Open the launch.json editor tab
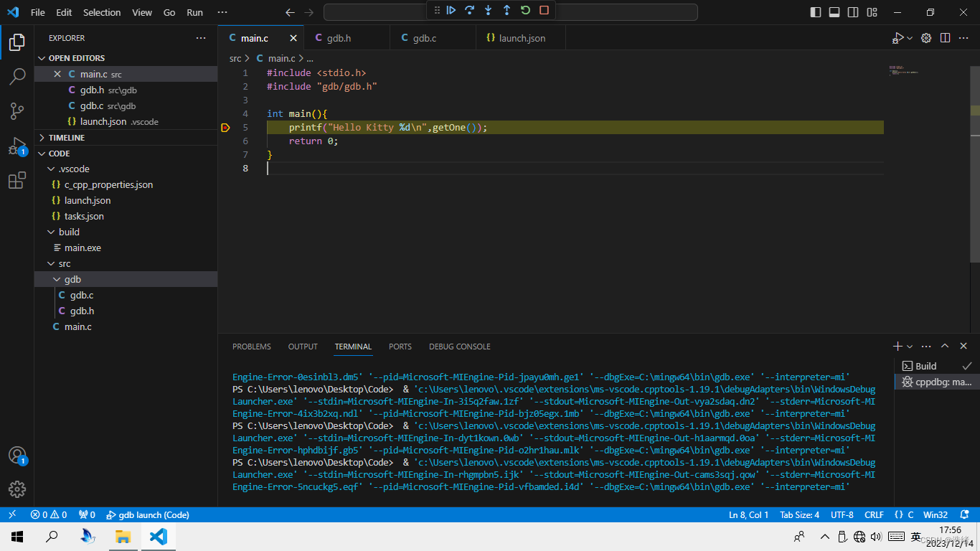 click(x=522, y=38)
